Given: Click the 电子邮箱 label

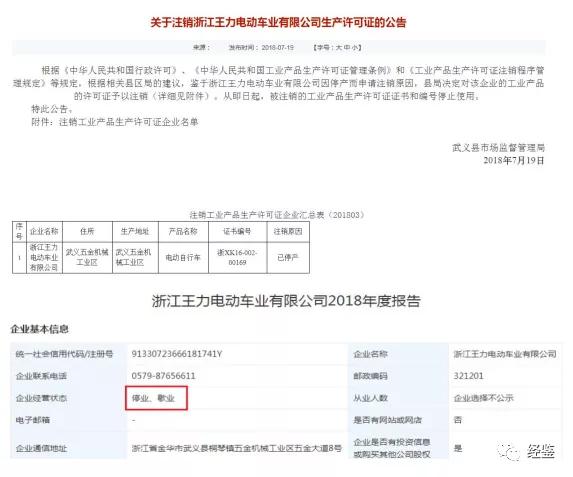Looking at the screenshot, I should click(x=33, y=420).
